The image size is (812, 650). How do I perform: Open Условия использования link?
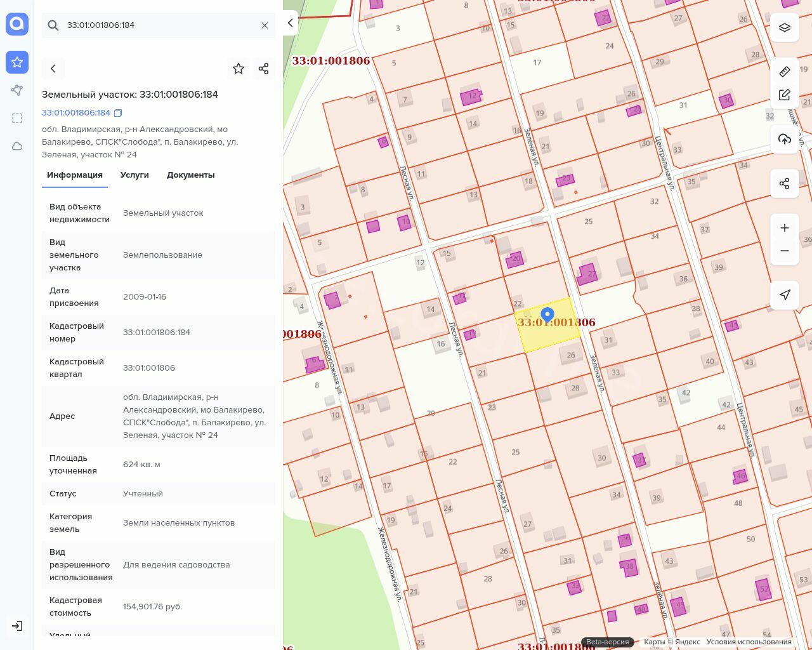(749, 642)
